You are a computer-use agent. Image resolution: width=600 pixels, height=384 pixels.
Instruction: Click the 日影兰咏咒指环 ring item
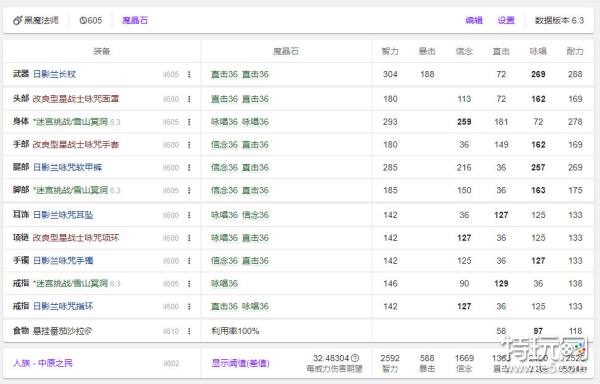63,306
